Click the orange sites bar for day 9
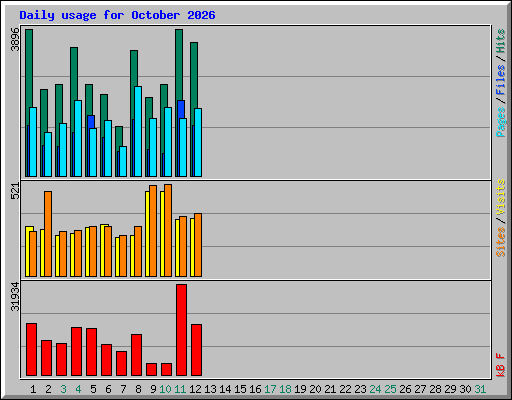512x400 pixels. click(x=153, y=231)
